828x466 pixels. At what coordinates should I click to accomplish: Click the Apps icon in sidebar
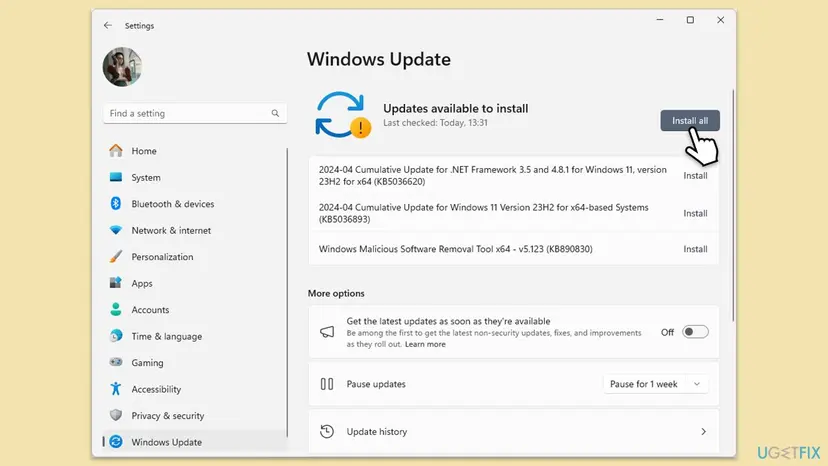[x=116, y=283]
